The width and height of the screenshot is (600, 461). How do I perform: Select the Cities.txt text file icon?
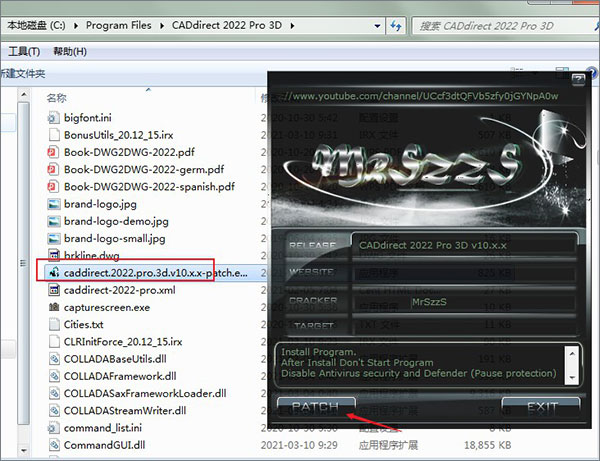tap(54, 324)
